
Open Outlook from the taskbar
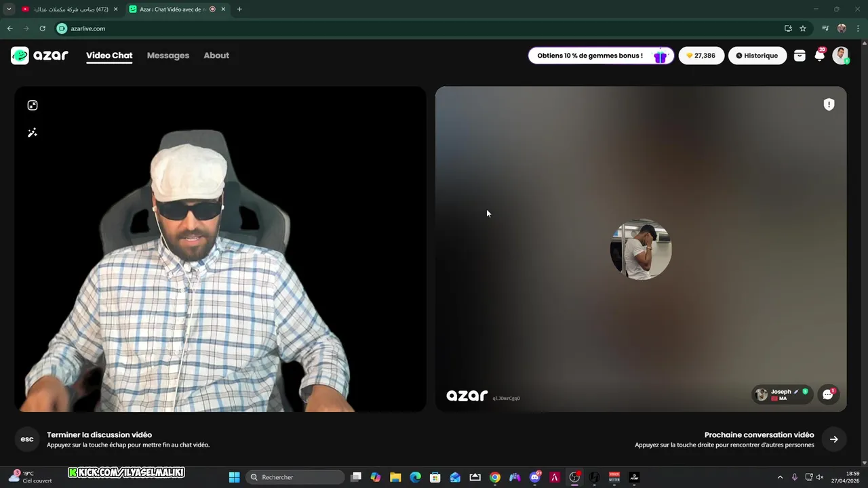[455, 477]
